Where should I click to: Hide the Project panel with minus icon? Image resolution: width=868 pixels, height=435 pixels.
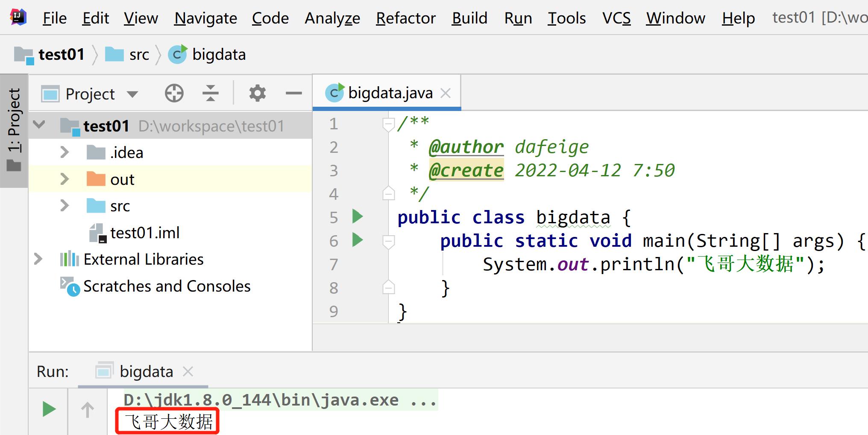[294, 93]
